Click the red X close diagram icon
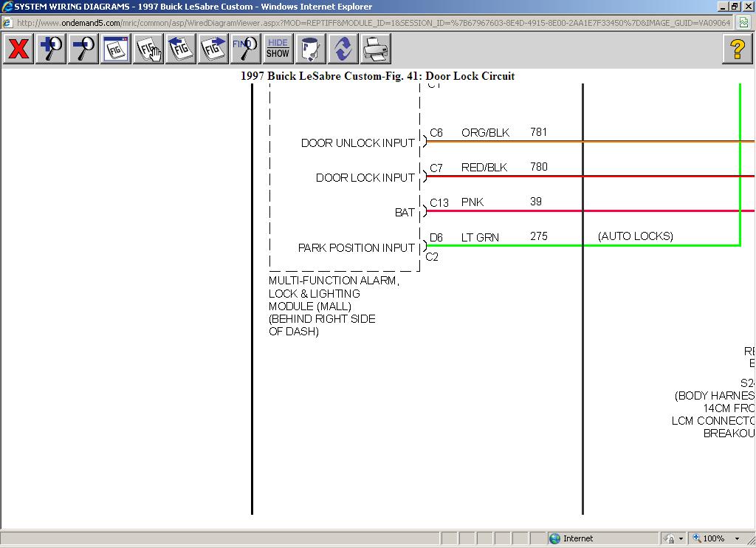756x548 pixels. (x=18, y=49)
